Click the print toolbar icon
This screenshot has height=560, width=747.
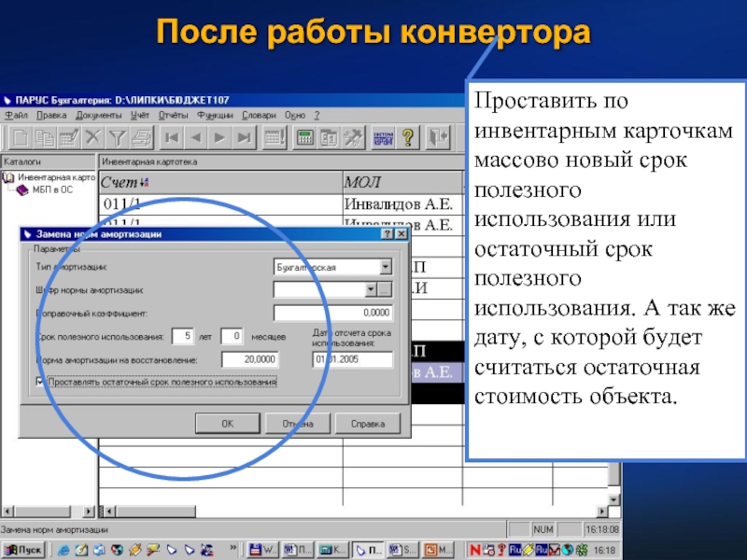pyautogui.click(x=141, y=138)
